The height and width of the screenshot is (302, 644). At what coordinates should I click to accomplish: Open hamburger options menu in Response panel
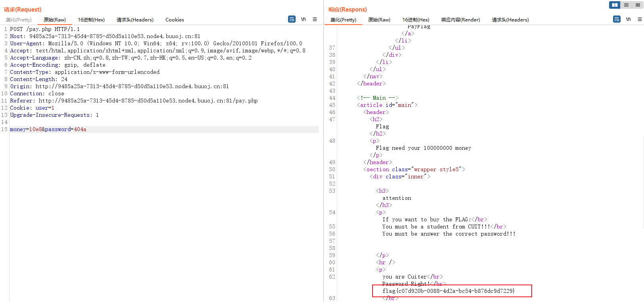click(640, 19)
